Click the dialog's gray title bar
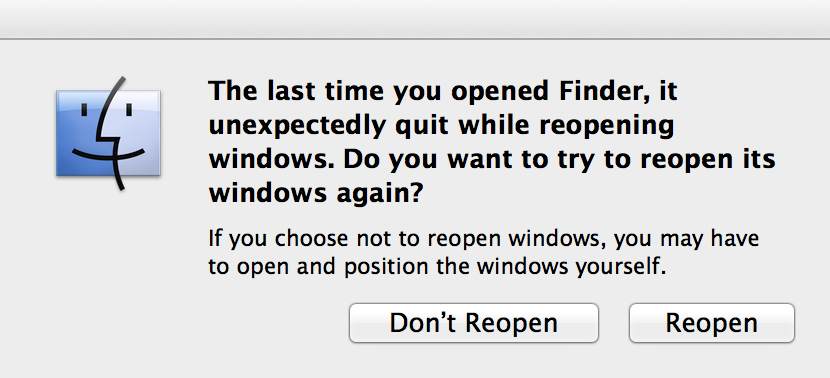This screenshot has height=378, width=830. tap(415, 19)
